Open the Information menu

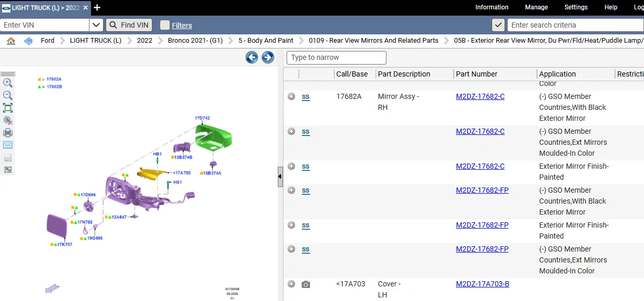[x=492, y=7]
